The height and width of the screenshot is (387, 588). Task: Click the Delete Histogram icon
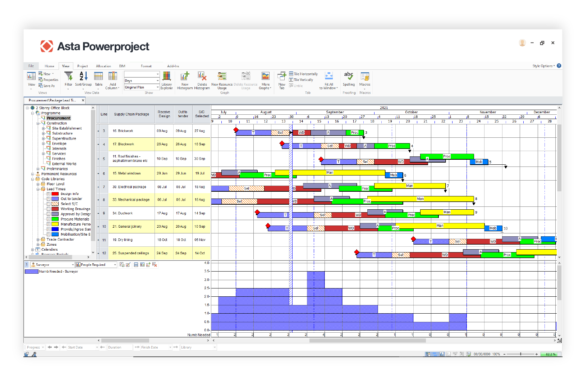[202, 76]
